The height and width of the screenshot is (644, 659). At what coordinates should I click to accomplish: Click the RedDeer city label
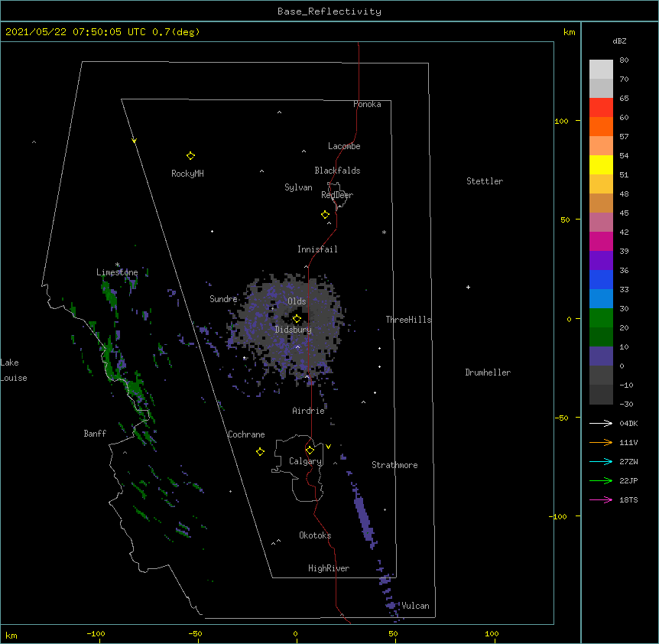[337, 195]
